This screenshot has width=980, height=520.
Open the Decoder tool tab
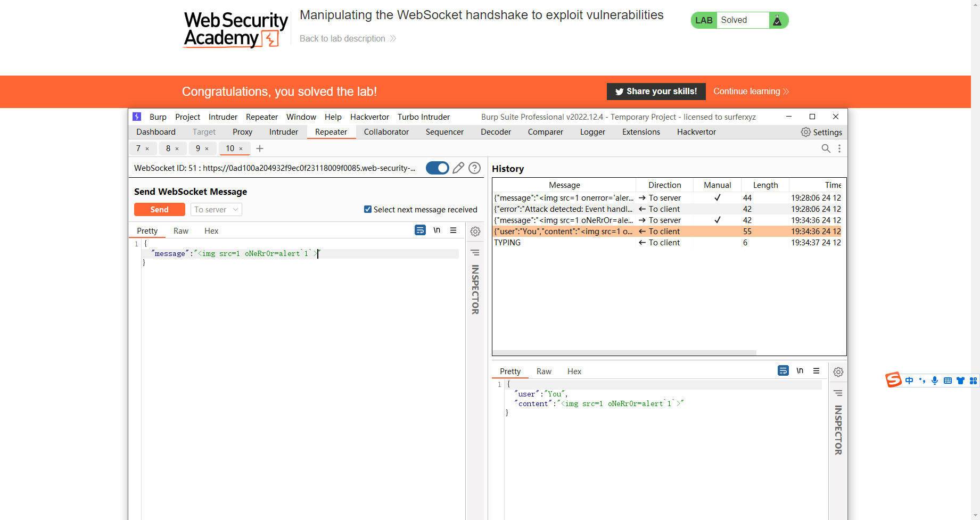point(496,131)
